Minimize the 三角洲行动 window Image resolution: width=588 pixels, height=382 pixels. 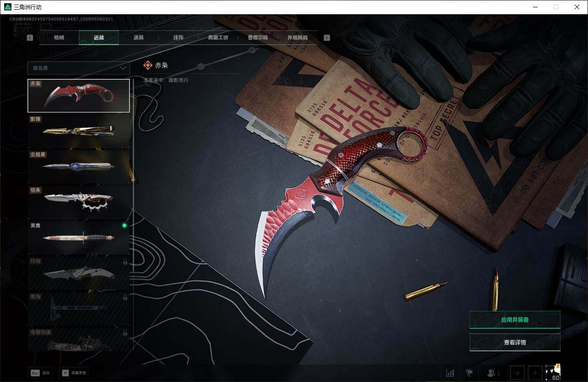point(535,7)
